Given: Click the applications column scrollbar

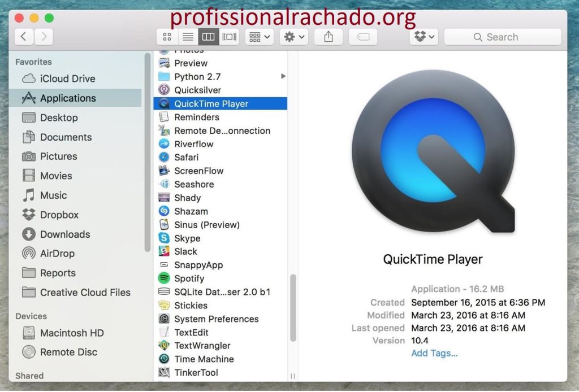Looking at the screenshot, I should (x=293, y=308).
